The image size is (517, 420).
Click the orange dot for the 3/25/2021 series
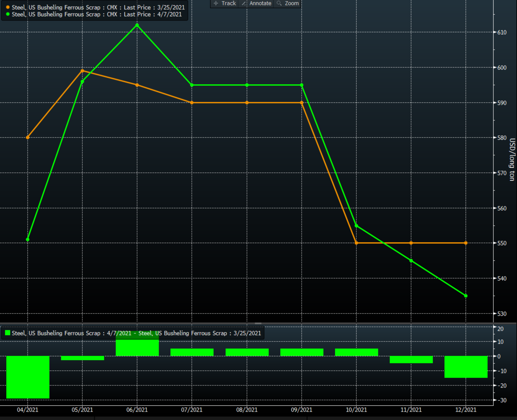(x=8, y=7)
